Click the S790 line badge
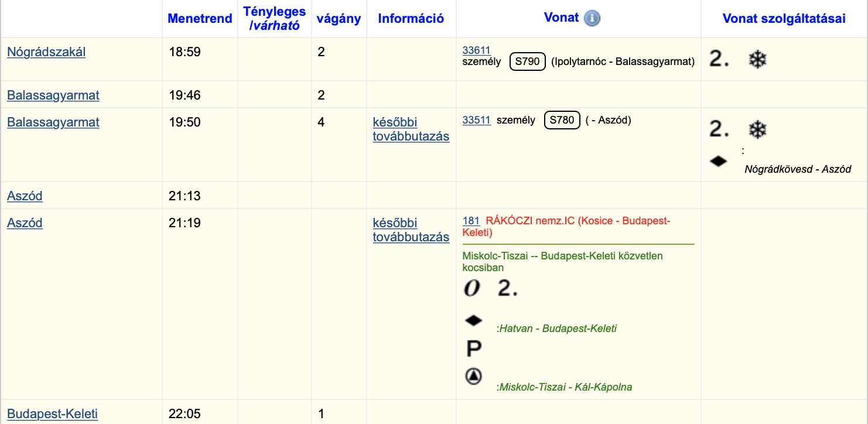This screenshot has height=424, width=868. click(x=528, y=61)
